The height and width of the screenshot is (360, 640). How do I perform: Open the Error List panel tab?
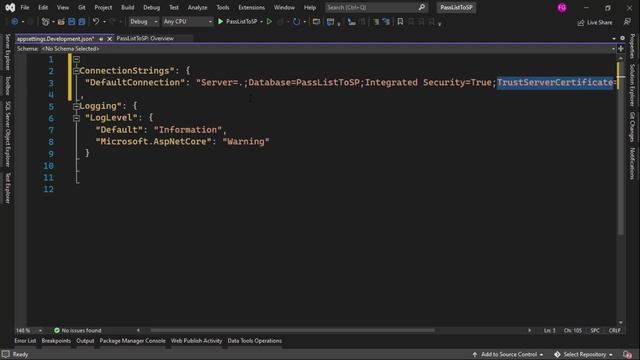click(25, 341)
